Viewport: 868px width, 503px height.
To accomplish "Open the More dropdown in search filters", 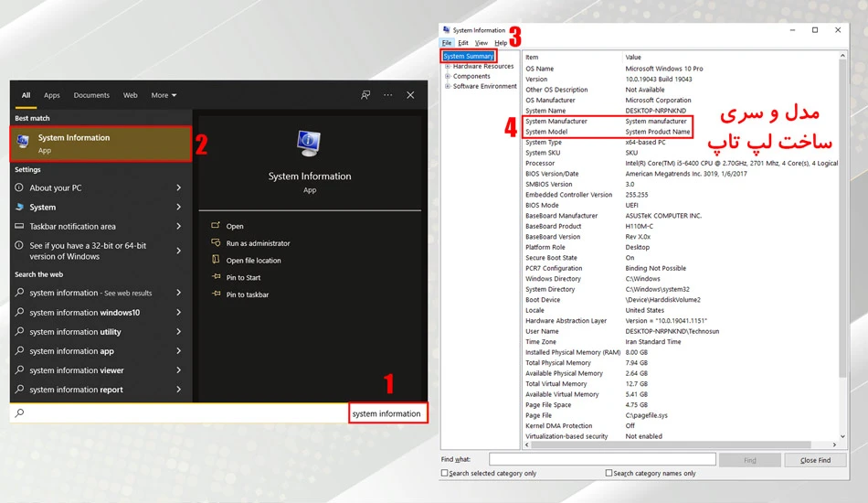I will point(164,95).
